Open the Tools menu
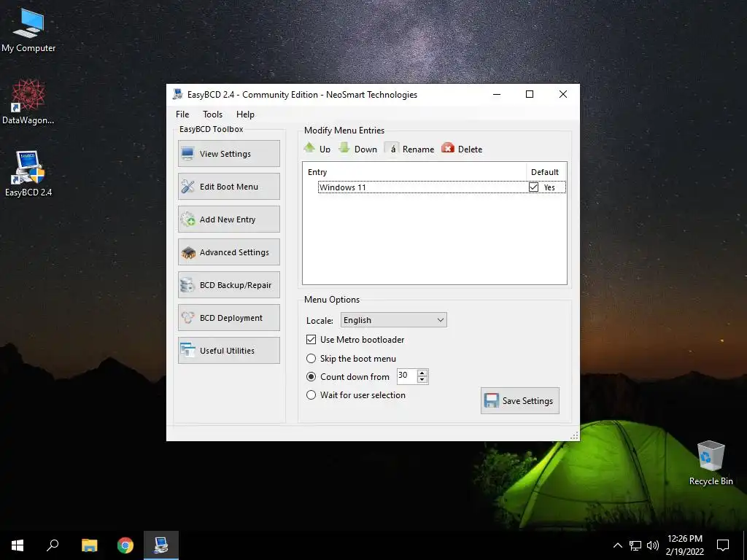 212,114
